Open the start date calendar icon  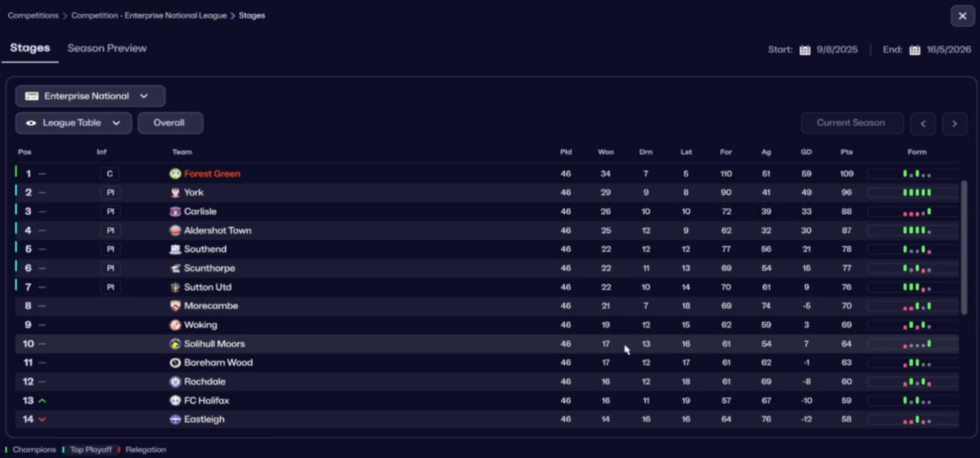pyautogui.click(x=805, y=50)
